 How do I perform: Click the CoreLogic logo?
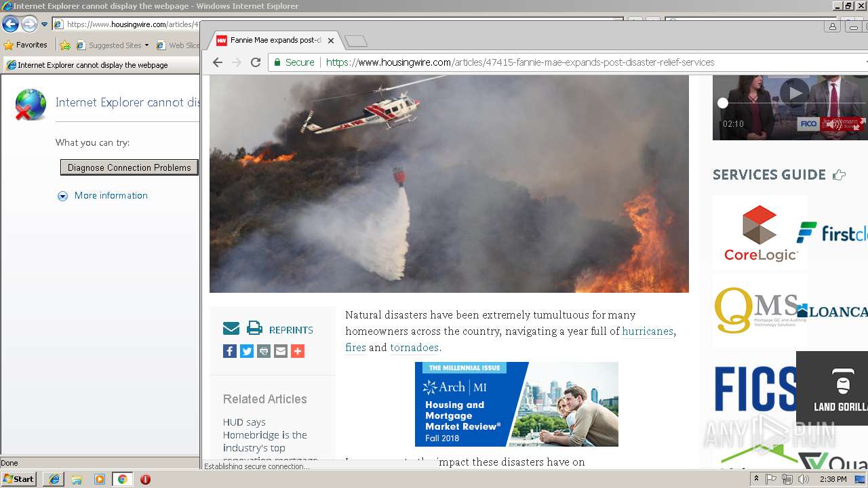click(x=760, y=232)
